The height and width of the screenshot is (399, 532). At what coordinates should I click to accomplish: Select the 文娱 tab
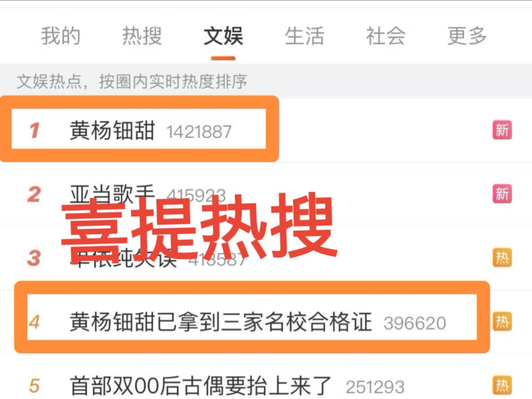coord(223,36)
